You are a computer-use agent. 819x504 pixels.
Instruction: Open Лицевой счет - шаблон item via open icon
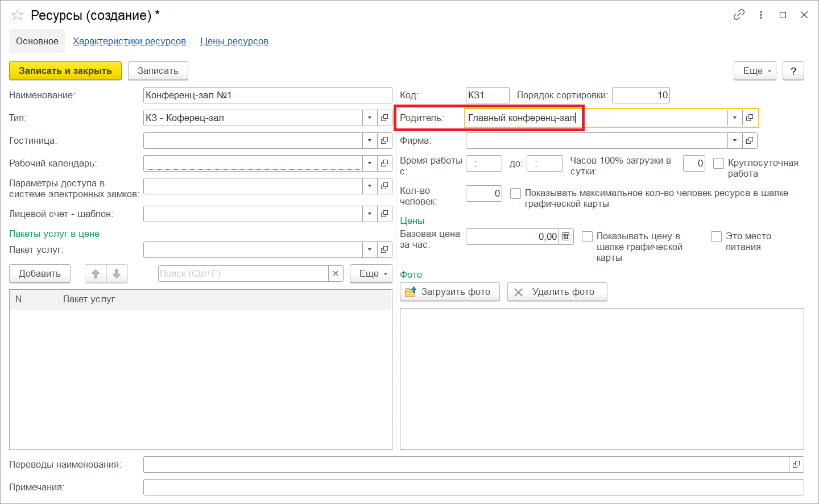pyautogui.click(x=384, y=214)
